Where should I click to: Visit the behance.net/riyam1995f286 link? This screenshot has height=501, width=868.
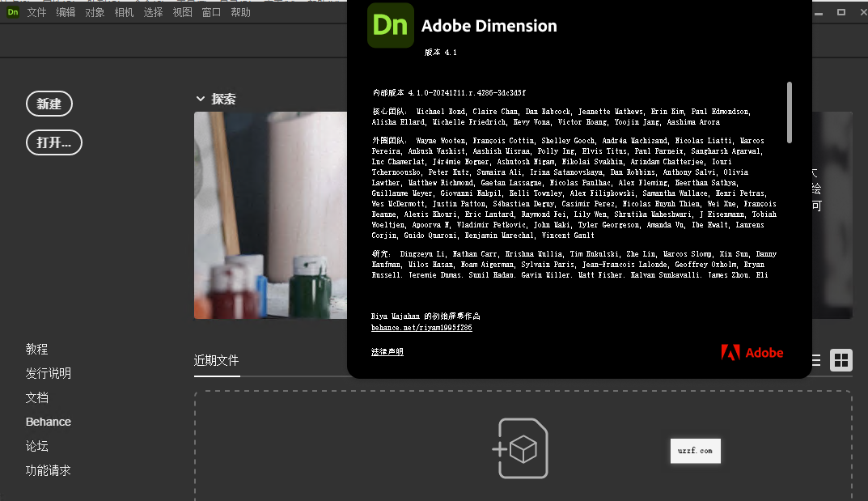click(421, 327)
